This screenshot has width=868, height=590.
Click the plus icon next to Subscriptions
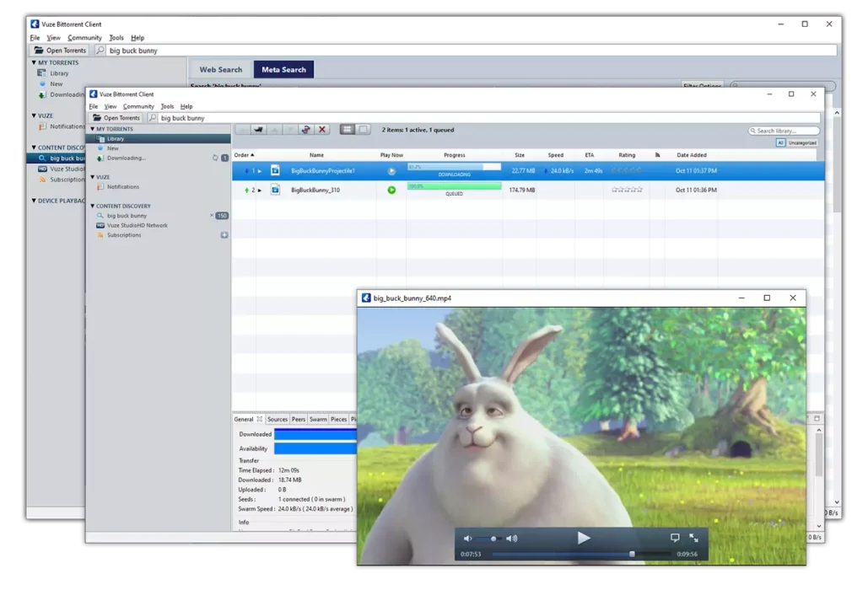pyautogui.click(x=224, y=235)
